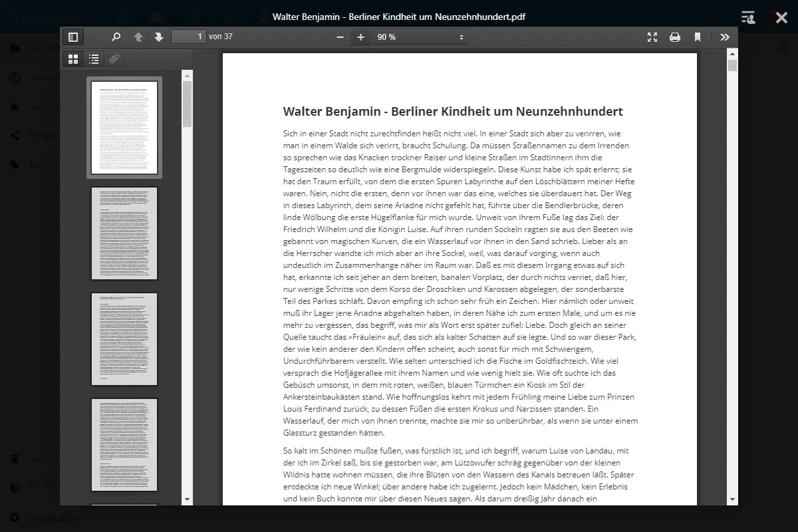
Task: Click the heading 'Walter Benjamin - Berliner Kindheit um Neunzehnhundert'
Action: click(453, 111)
